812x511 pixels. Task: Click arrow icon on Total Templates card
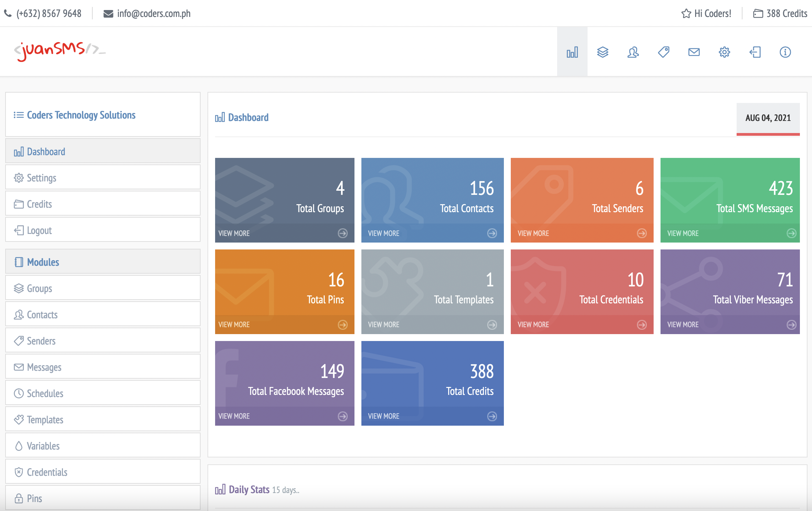(492, 325)
